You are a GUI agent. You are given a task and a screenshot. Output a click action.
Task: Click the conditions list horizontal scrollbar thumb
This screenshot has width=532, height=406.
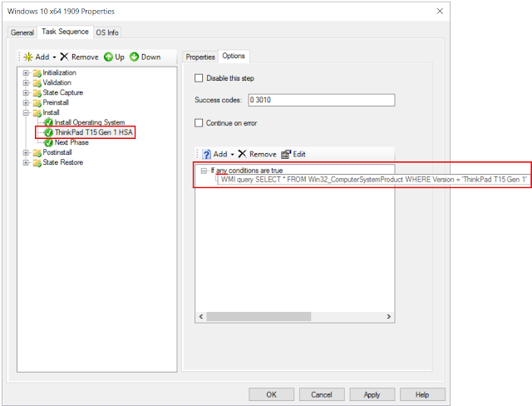259,316
